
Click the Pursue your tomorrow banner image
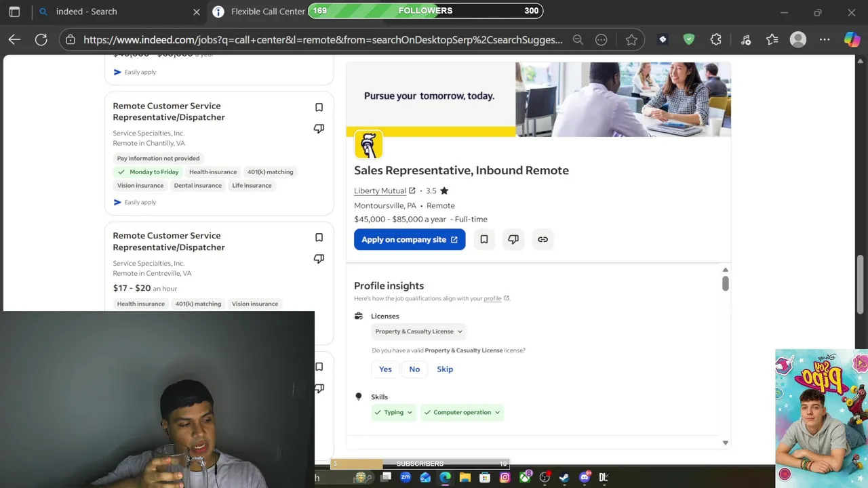[x=538, y=100]
